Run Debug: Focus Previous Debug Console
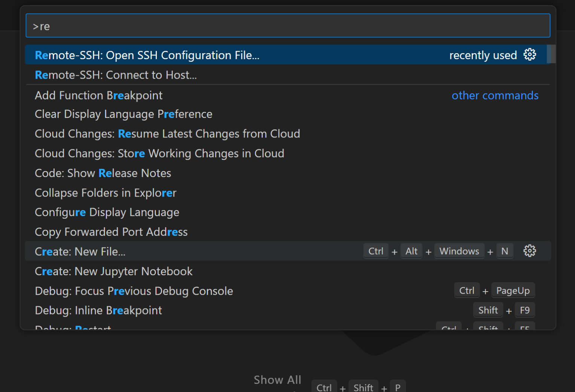This screenshot has width=575, height=392. (x=134, y=291)
